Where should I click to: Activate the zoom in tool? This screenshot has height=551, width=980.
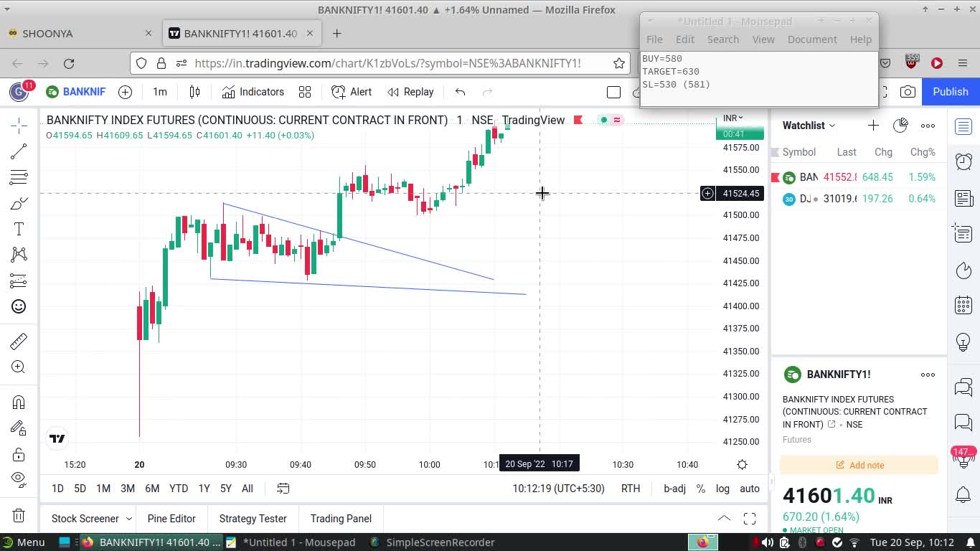click(x=19, y=367)
